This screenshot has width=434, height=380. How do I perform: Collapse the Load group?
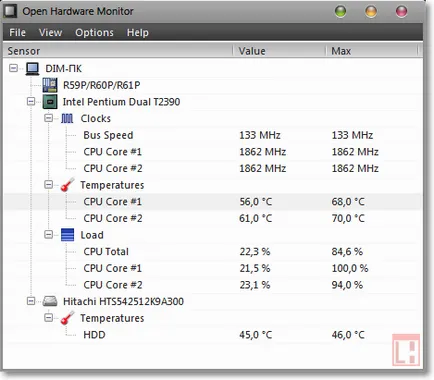coord(48,235)
